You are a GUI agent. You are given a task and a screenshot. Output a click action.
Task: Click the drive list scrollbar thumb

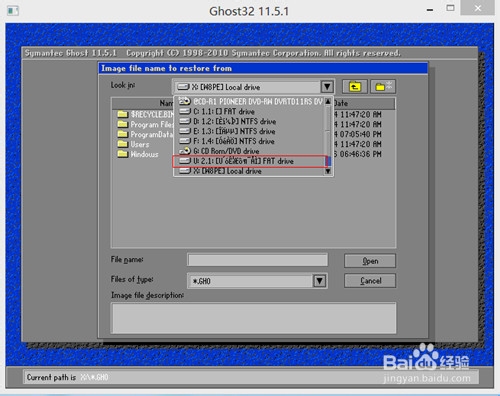[x=328, y=161]
